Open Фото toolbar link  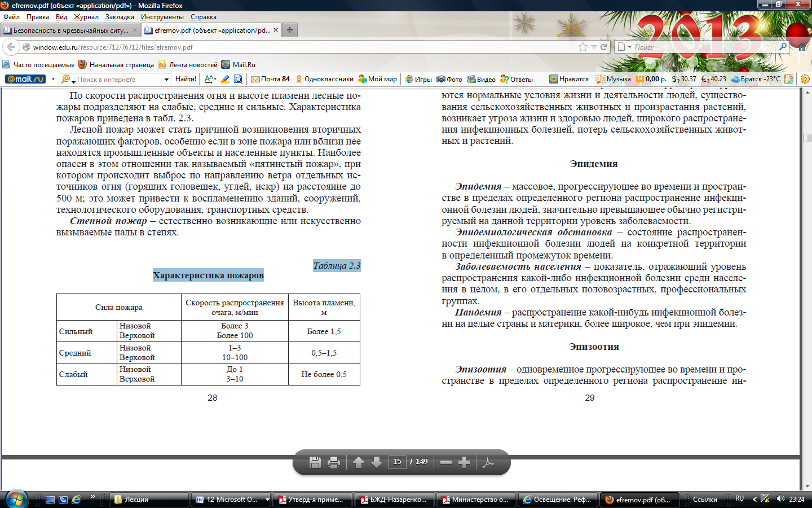[x=450, y=79]
